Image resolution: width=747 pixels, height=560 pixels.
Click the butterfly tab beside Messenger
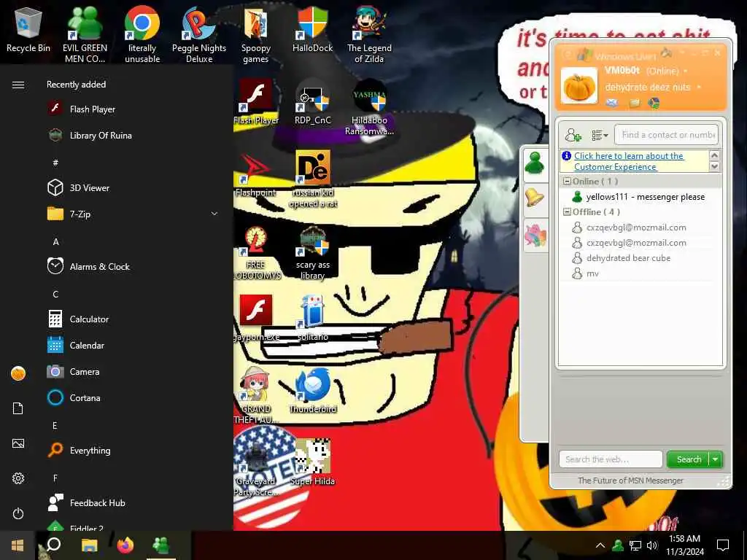(535, 236)
